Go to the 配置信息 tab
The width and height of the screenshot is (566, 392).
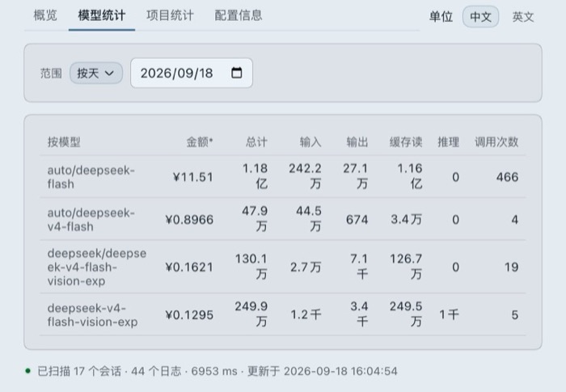tap(239, 15)
